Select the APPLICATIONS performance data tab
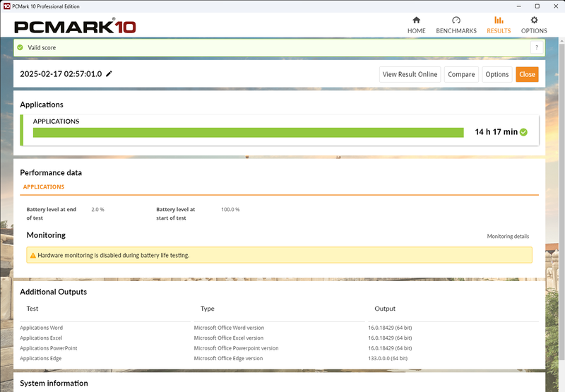565x392 pixels. [44, 187]
